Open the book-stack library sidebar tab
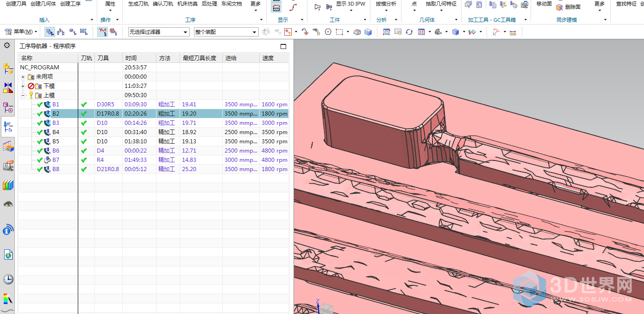This screenshot has height=314, width=644. (8, 185)
